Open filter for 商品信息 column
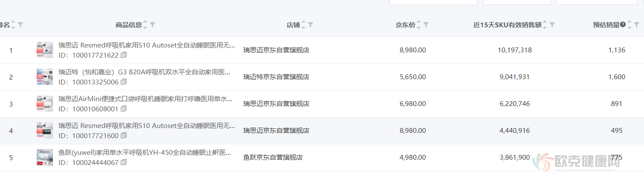The height and width of the screenshot is (172, 644). (153, 25)
